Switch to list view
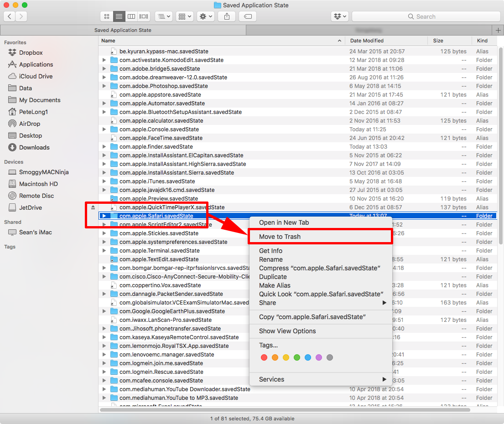Screen dimensions: 504x424 click(119, 16)
